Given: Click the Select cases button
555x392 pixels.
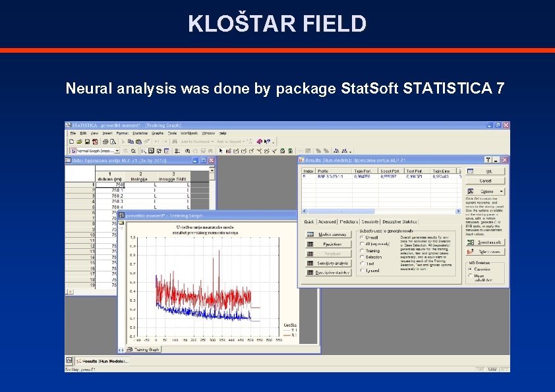Looking at the screenshot, I should [485, 252].
